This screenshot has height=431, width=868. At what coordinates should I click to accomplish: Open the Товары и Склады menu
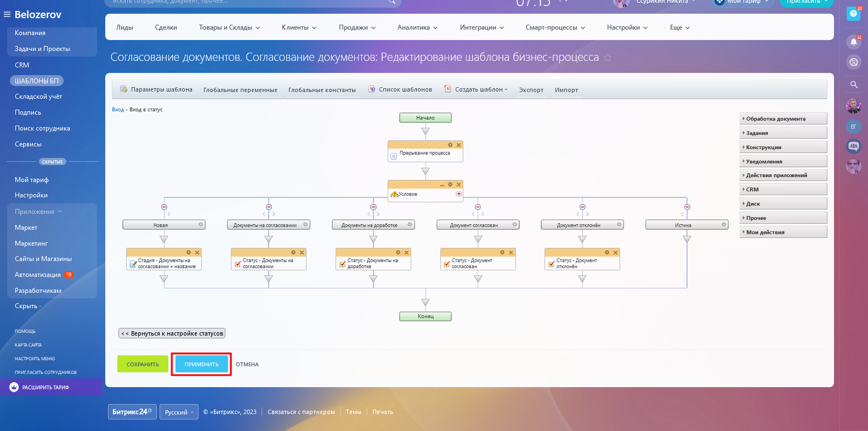(x=229, y=27)
